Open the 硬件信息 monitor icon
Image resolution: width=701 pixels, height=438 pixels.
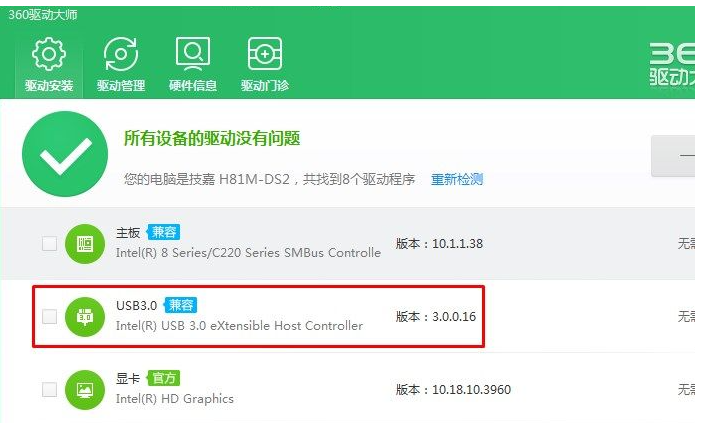point(193,54)
